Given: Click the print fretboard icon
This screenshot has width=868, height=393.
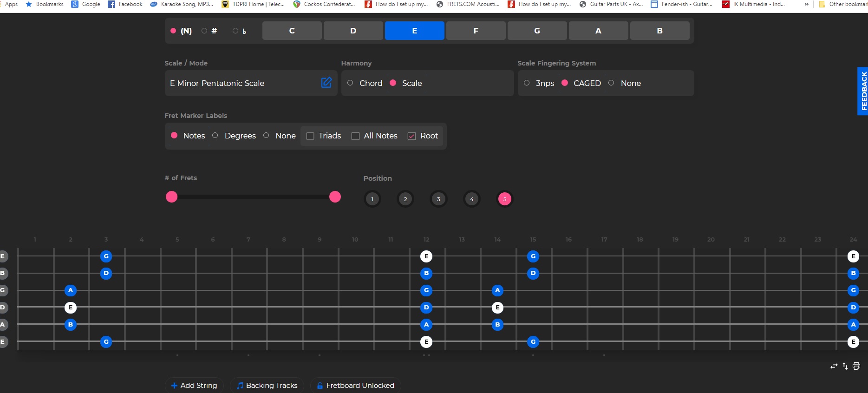Looking at the screenshot, I should click(x=856, y=366).
